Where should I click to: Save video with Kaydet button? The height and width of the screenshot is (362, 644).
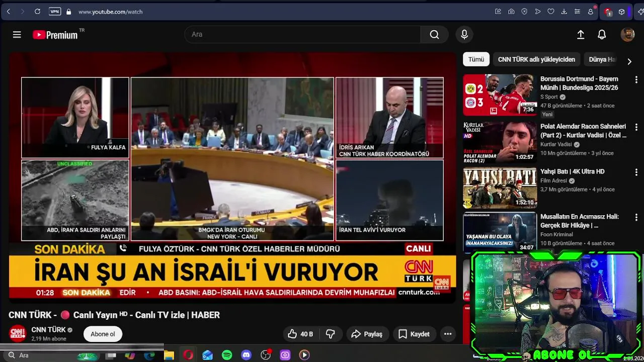click(414, 334)
